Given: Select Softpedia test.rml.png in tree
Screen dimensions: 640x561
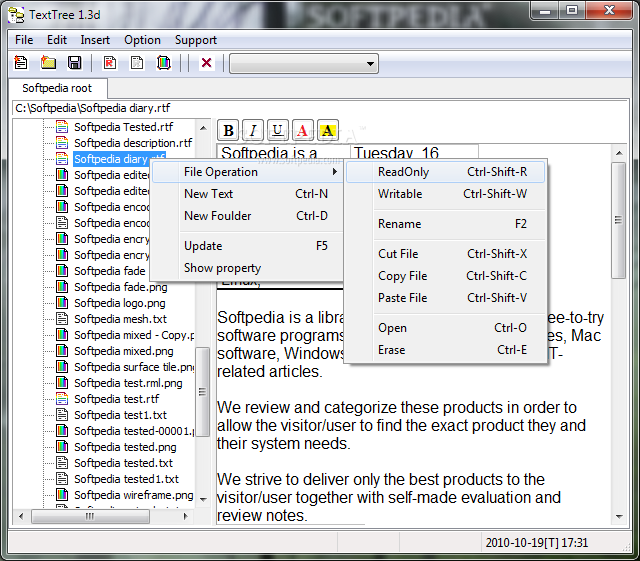Looking at the screenshot, I should [x=128, y=383].
